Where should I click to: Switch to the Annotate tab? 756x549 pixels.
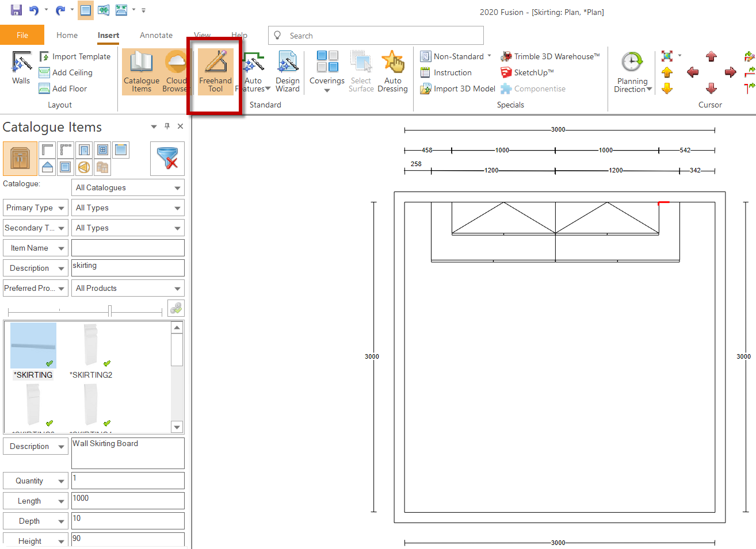click(x=156, y=35)
